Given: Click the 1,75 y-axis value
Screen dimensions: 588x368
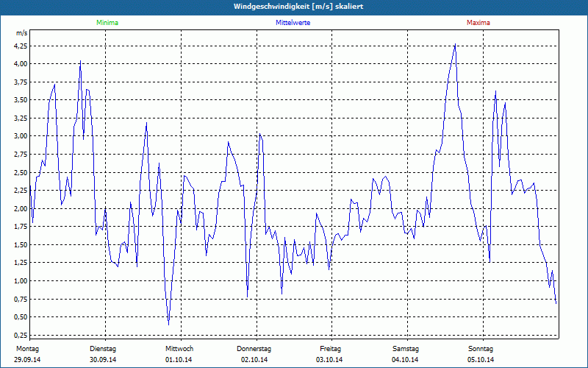Looking at the screenshot, I should coord(21,227).
